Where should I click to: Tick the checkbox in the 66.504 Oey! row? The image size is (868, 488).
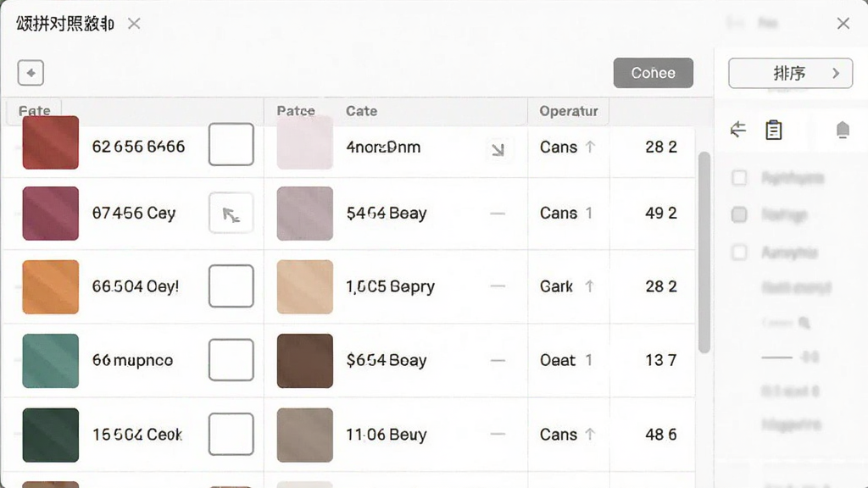pos(231,286)
